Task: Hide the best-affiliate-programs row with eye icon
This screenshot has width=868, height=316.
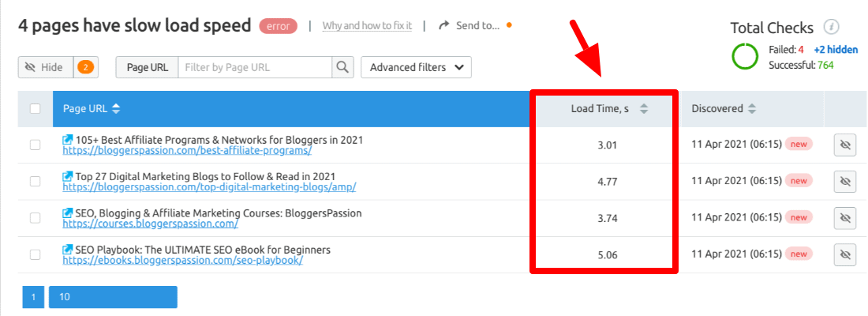Action: coord(845,145)
